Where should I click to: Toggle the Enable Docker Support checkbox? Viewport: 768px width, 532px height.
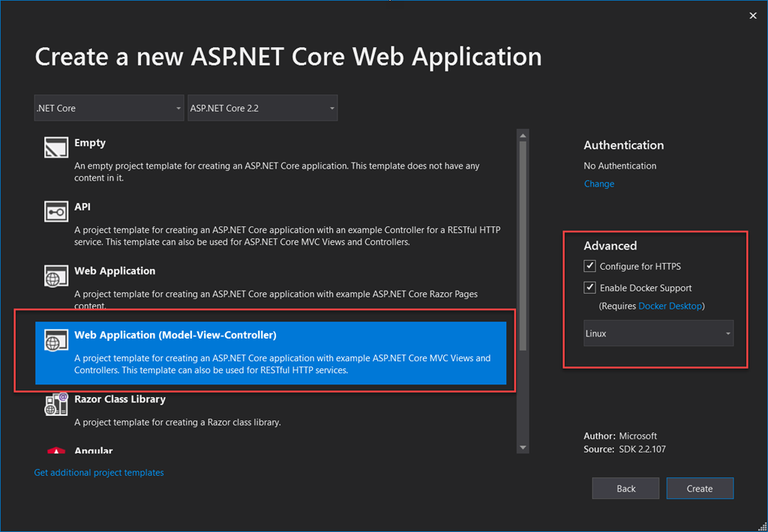click(x=589, y=288)
